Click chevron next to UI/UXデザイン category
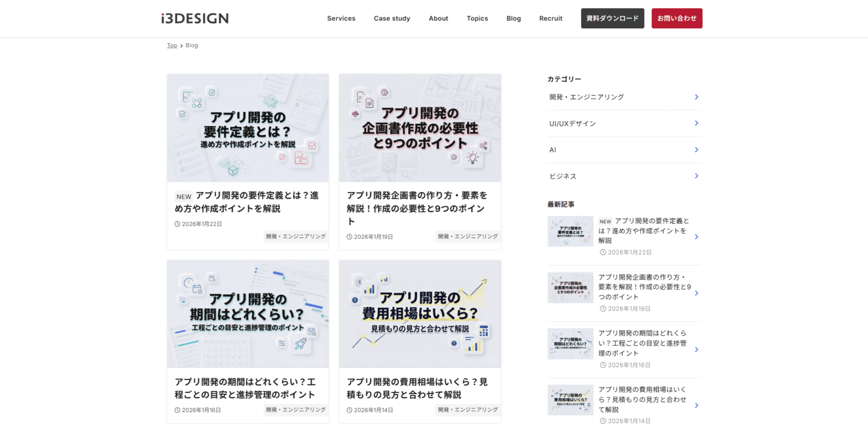Screen dimensions: 868x430 (x=697, y=123)
